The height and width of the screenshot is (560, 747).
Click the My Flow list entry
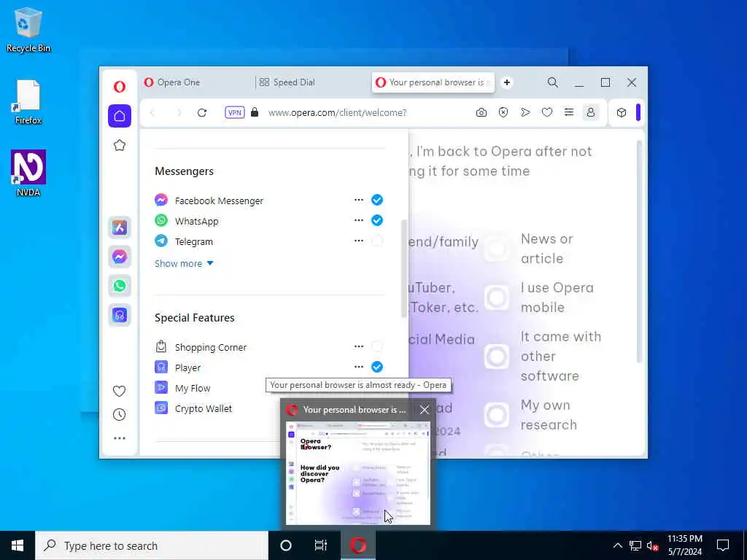[x=192, y=388]
